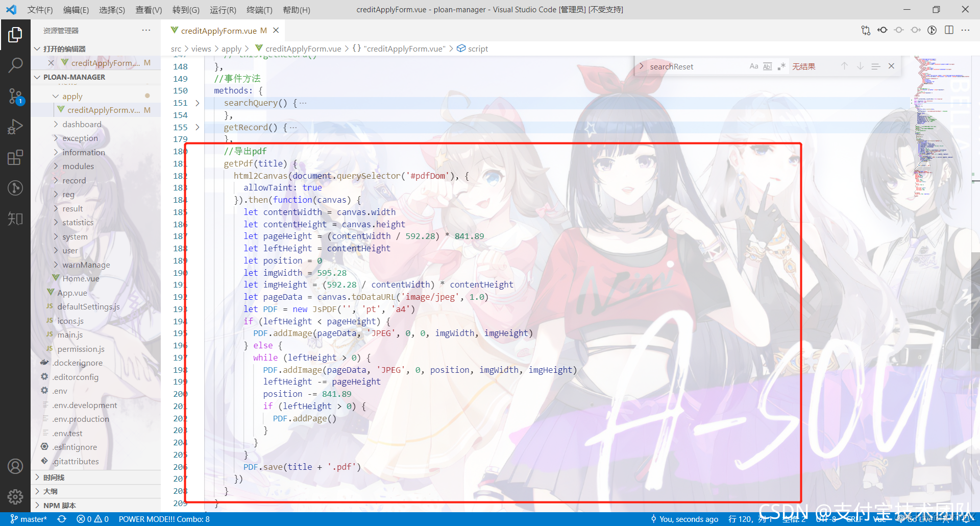Click the views breadcrumb
980x526 pixels.
click(x=201, y=49)
